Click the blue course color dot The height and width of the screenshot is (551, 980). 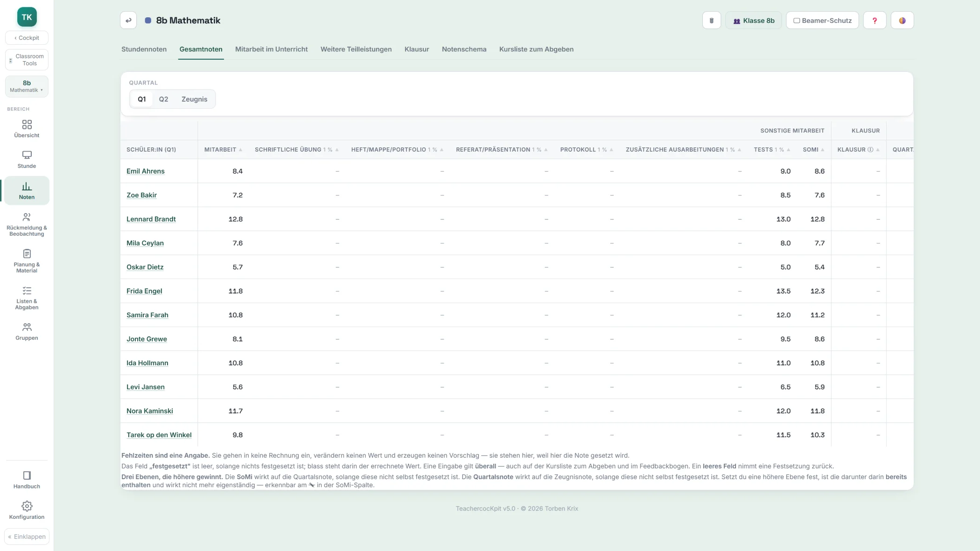point(148,20)
